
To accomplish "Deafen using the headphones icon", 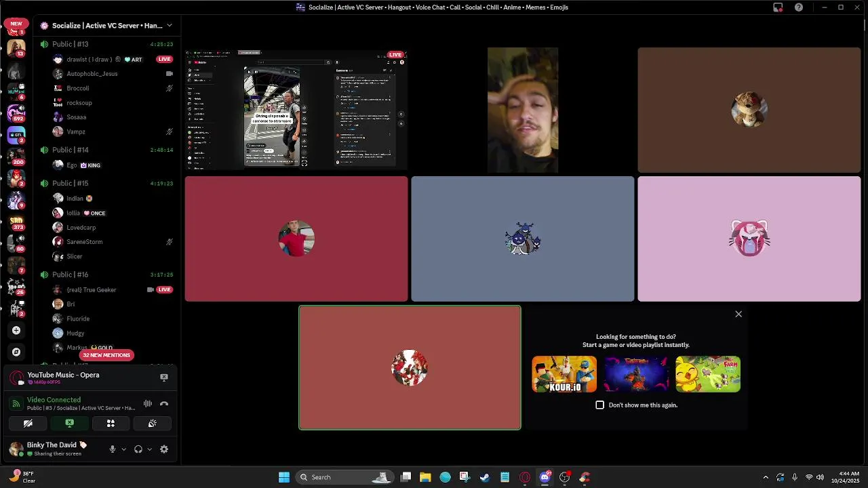I will click(138, 449).
